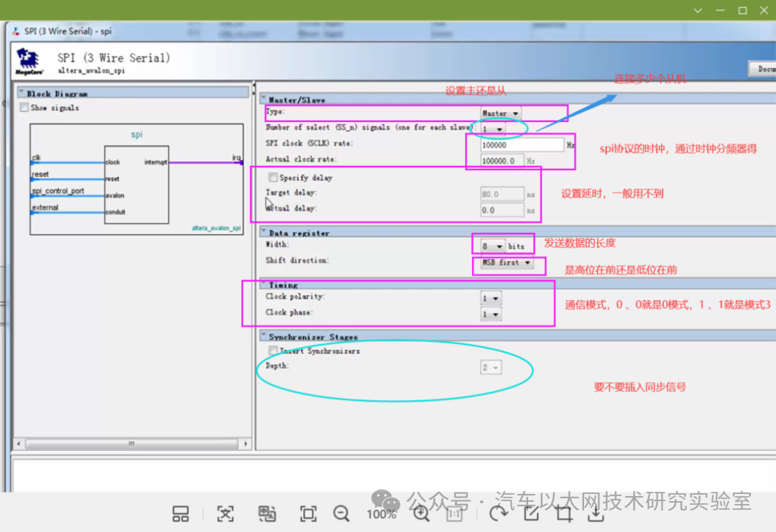
Task: Open the Clock polarity dropdown
Action: [x=491, y=298]
